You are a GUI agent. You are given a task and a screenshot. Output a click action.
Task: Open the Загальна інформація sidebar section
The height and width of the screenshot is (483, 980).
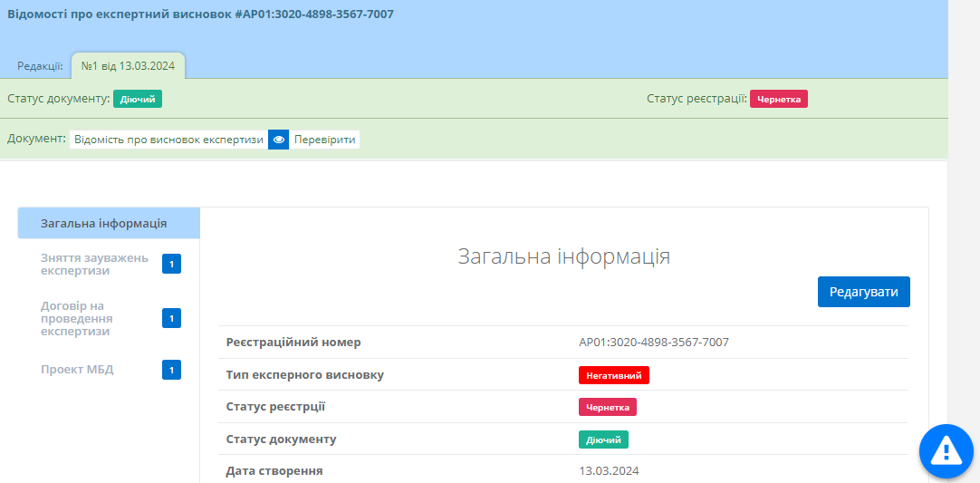tap(103, 223)
